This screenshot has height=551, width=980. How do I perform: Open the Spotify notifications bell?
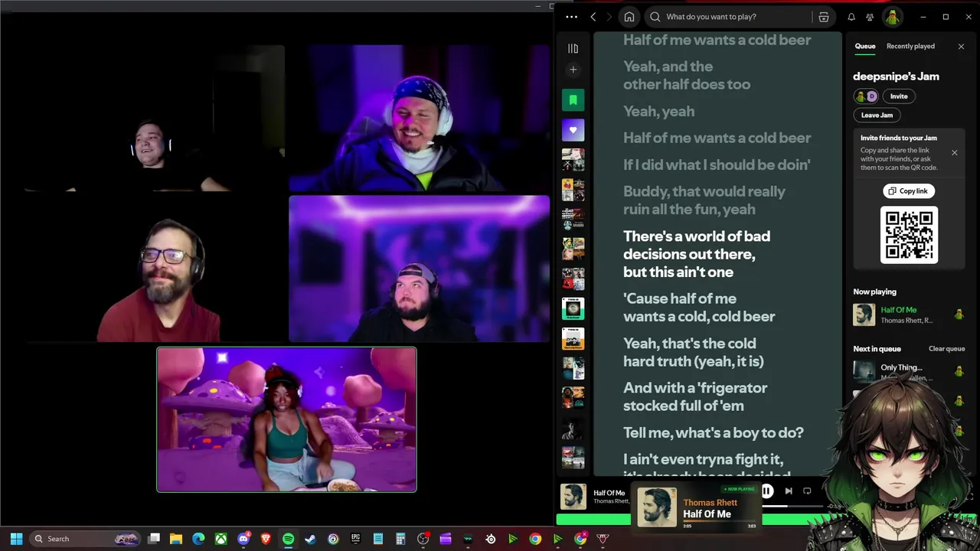(x=851, y=17)
